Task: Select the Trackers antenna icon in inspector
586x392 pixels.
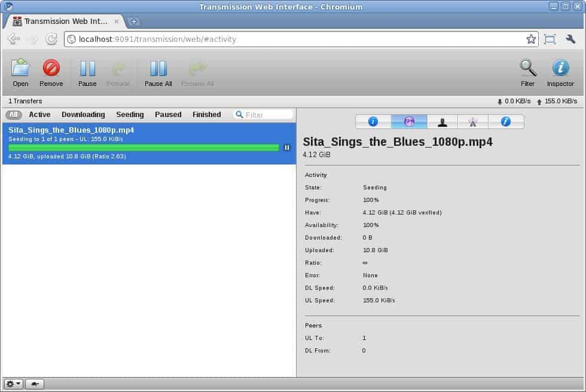Action: [x=473, y=121]
